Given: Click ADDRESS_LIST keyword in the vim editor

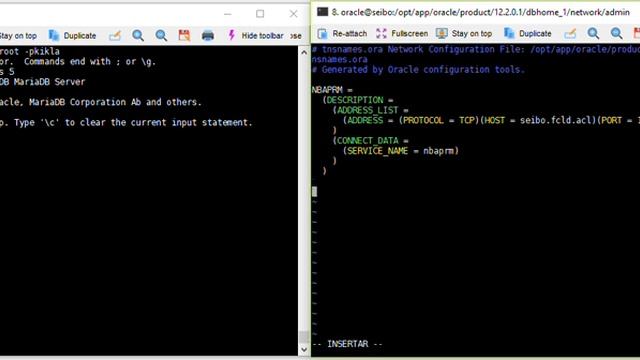Looking at the screenshot, I should tap(367, 110).
